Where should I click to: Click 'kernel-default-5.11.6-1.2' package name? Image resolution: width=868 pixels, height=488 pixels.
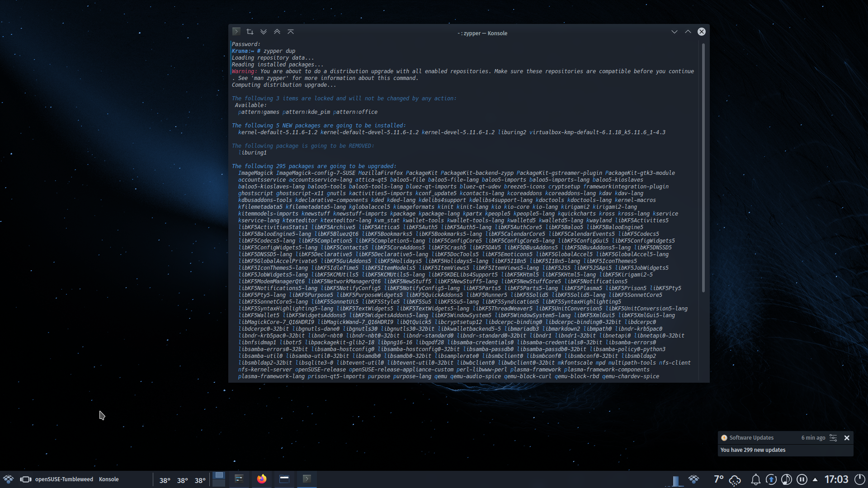(x=278, y=132)
